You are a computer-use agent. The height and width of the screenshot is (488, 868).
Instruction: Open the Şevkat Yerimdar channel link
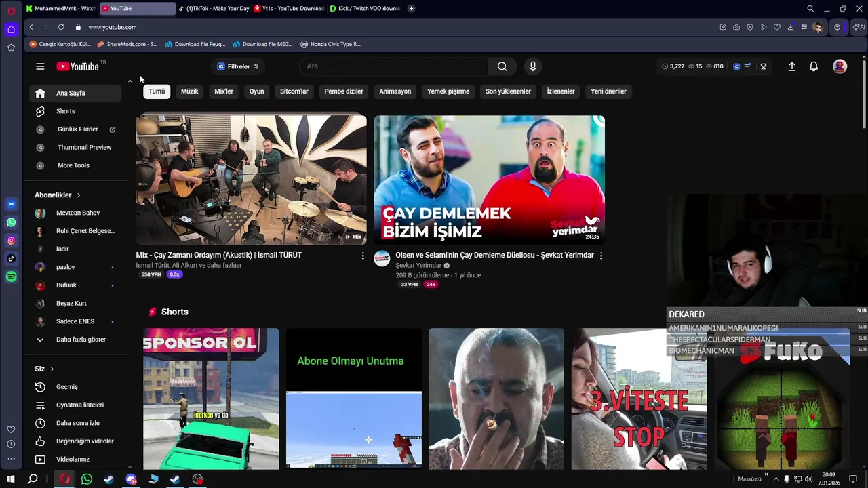[418, 266]
